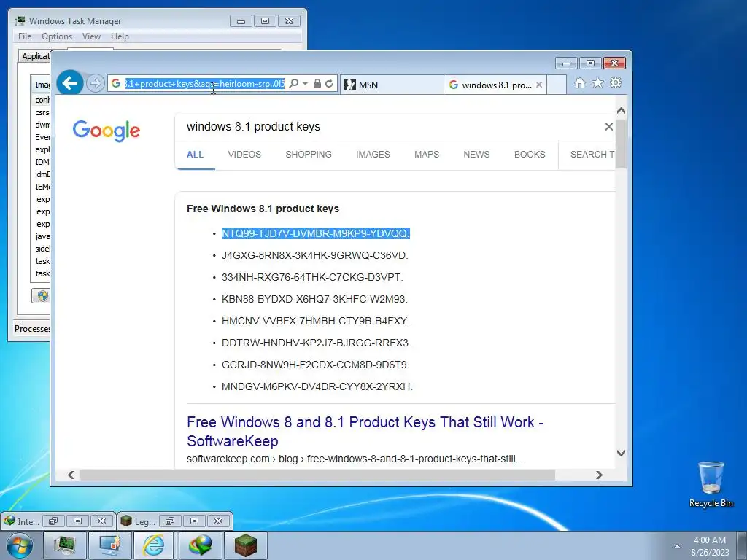
Task: Select the Applications tab in Task Manager
Action: [34, 56]
